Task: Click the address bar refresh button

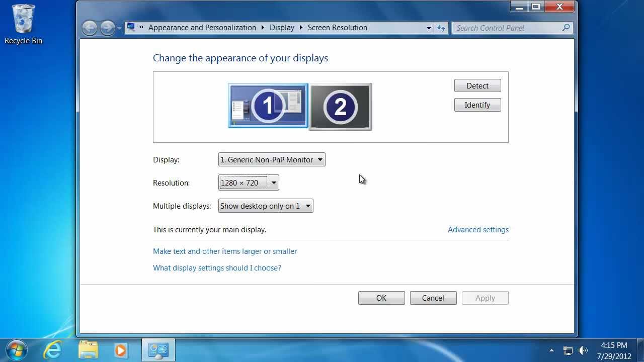Action: 441,28
